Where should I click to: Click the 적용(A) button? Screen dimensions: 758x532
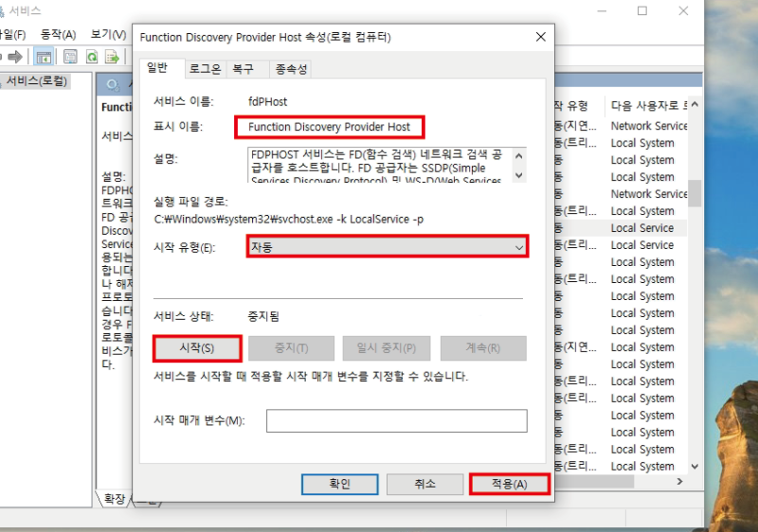click(510, 484)
